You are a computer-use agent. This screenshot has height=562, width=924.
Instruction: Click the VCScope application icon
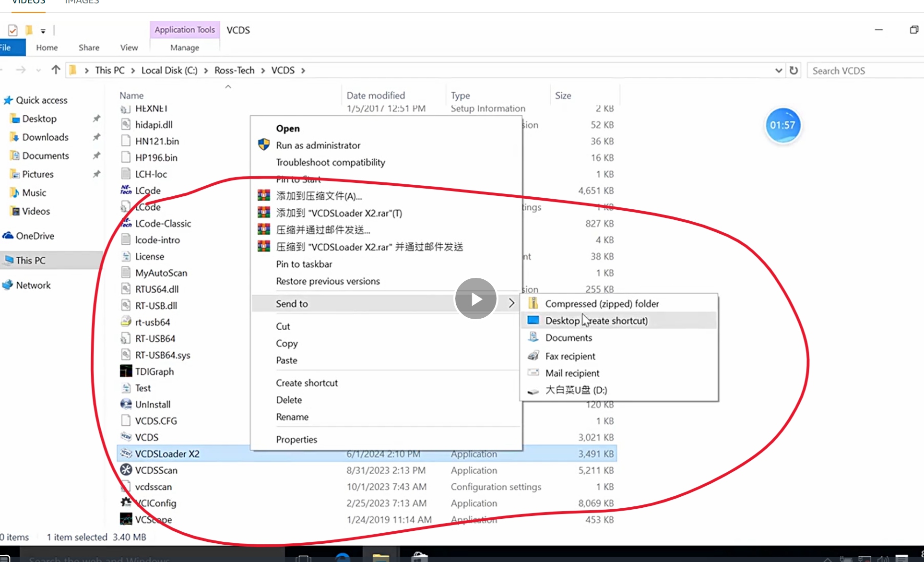point(126,519)
